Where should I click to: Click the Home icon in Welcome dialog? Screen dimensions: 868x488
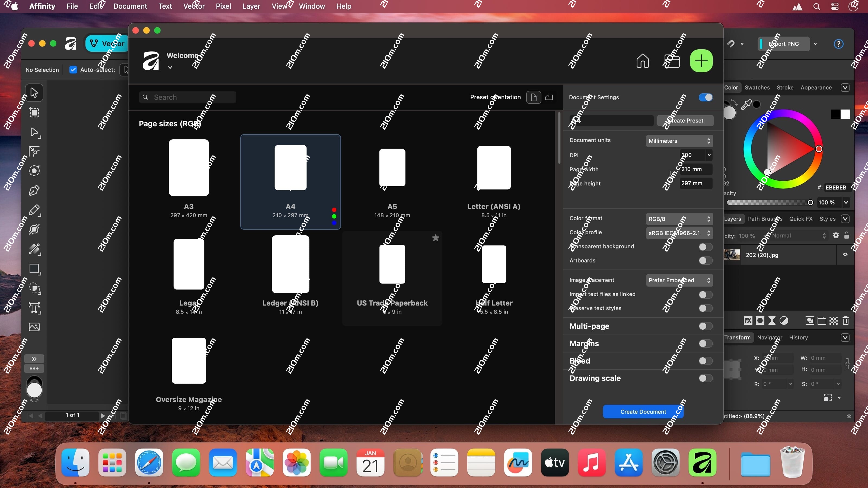(643, 61)
